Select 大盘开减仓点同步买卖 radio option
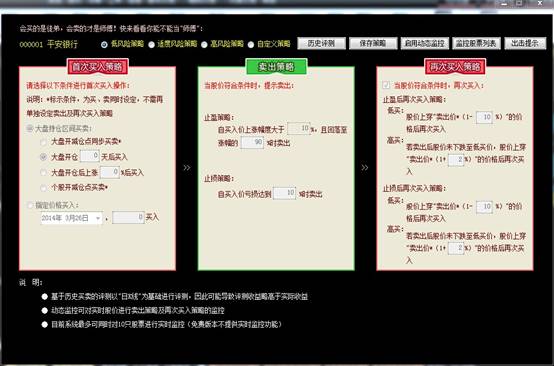Screen dimensions: 554x366 pos(43,142)
